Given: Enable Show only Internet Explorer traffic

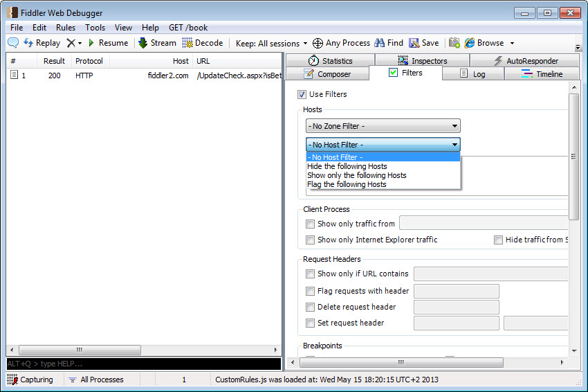Looking at the screenshot, I should click(310, 240).
